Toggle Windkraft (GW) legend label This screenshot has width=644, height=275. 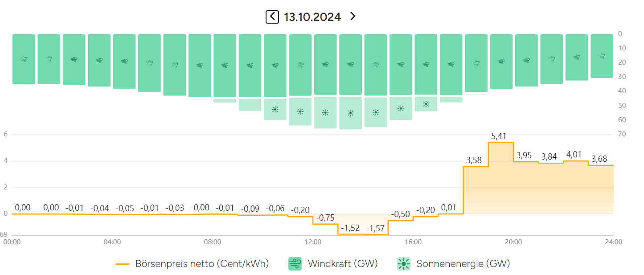click(x=343, y=264)
